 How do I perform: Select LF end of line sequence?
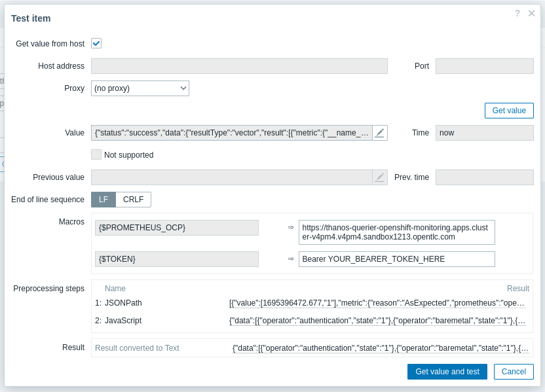tap(103, 200)
